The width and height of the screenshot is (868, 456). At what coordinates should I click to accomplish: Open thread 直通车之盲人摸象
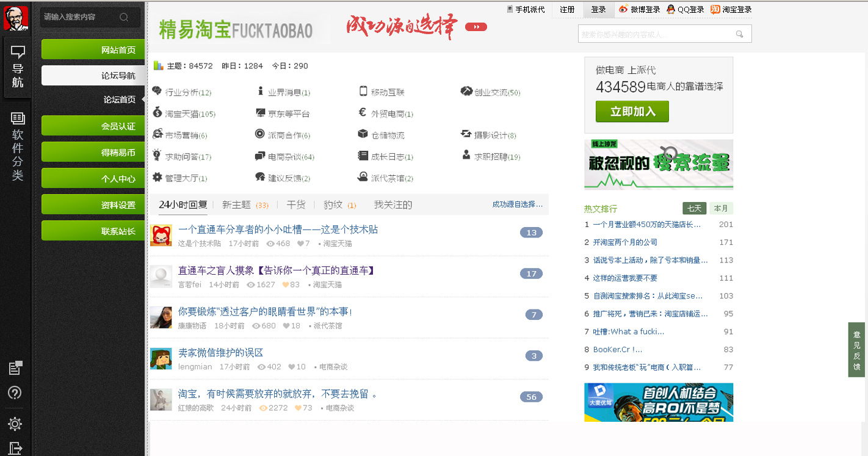click(x=276, y=270)
